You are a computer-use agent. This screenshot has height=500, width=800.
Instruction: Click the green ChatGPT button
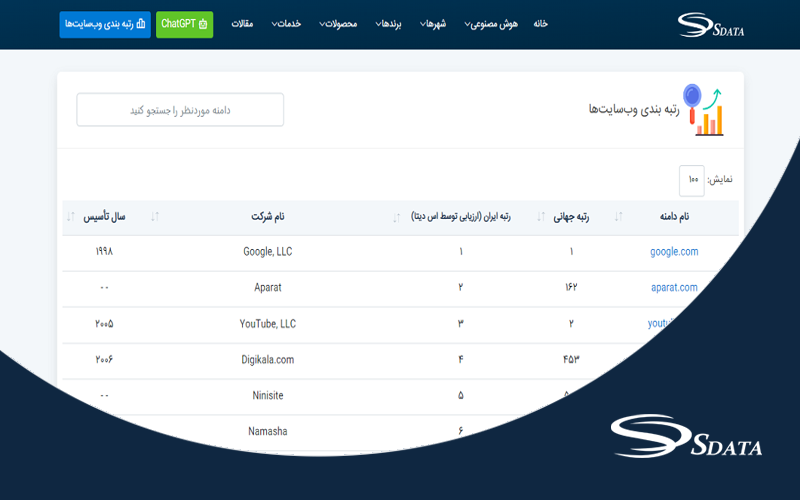(184, 24)
